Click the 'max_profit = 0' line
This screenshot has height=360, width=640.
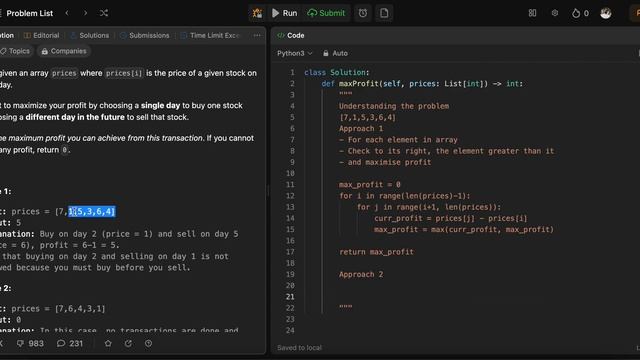tap(369, 184)
